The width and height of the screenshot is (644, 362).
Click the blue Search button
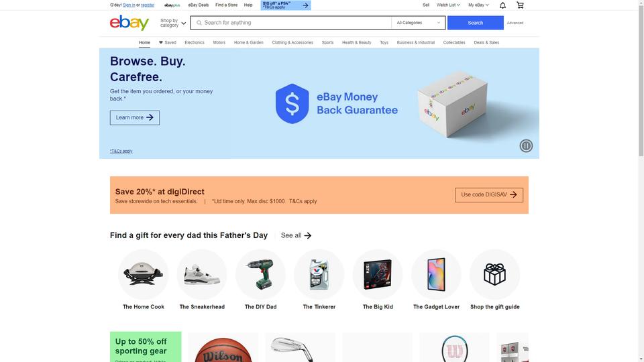coord(475,23)
